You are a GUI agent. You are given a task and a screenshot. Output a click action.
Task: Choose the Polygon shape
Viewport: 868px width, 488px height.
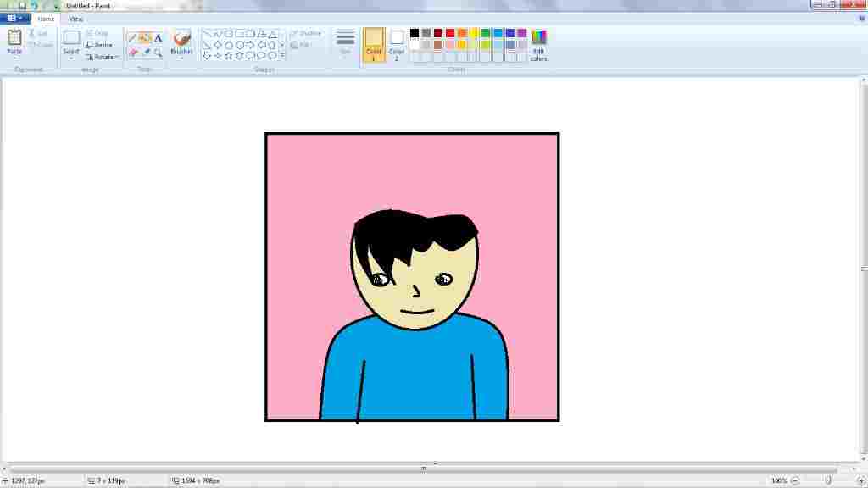coord(262,34)
